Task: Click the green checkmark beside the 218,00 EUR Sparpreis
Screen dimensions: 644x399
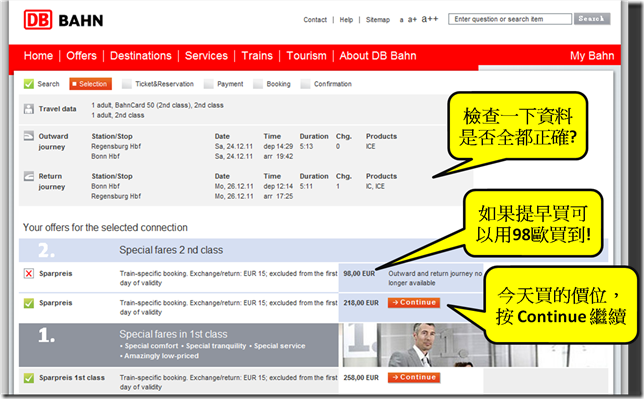Action: (29, 303)
